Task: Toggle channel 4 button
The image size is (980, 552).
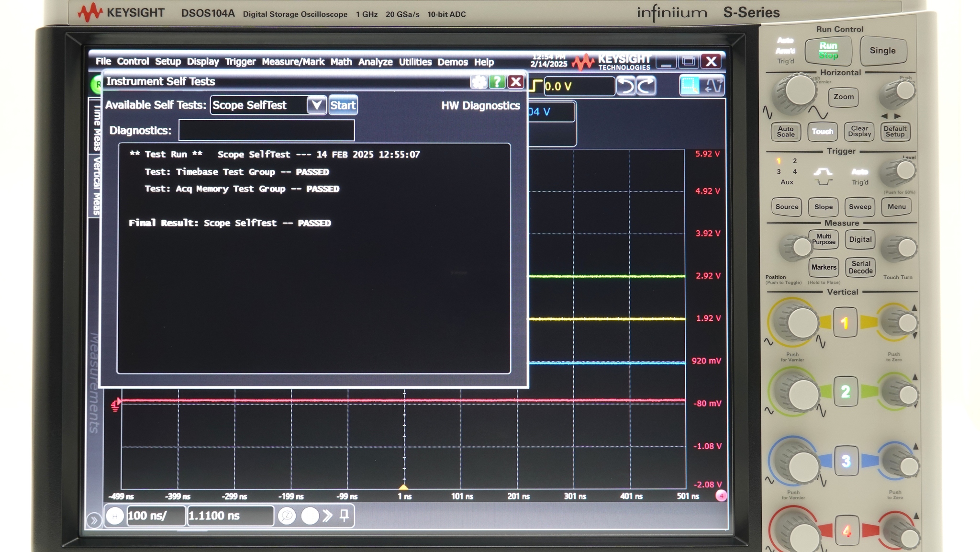Action: tap(846, 530)
